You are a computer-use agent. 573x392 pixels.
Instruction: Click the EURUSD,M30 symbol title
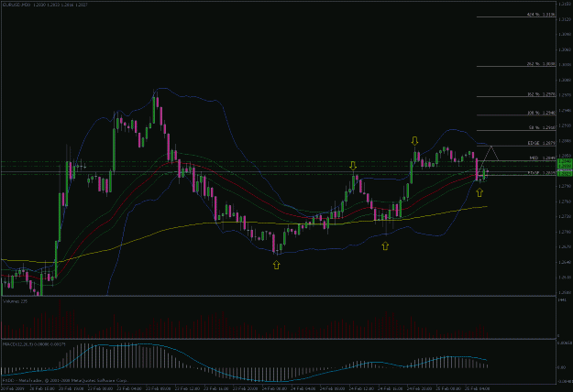pos(17,5)
